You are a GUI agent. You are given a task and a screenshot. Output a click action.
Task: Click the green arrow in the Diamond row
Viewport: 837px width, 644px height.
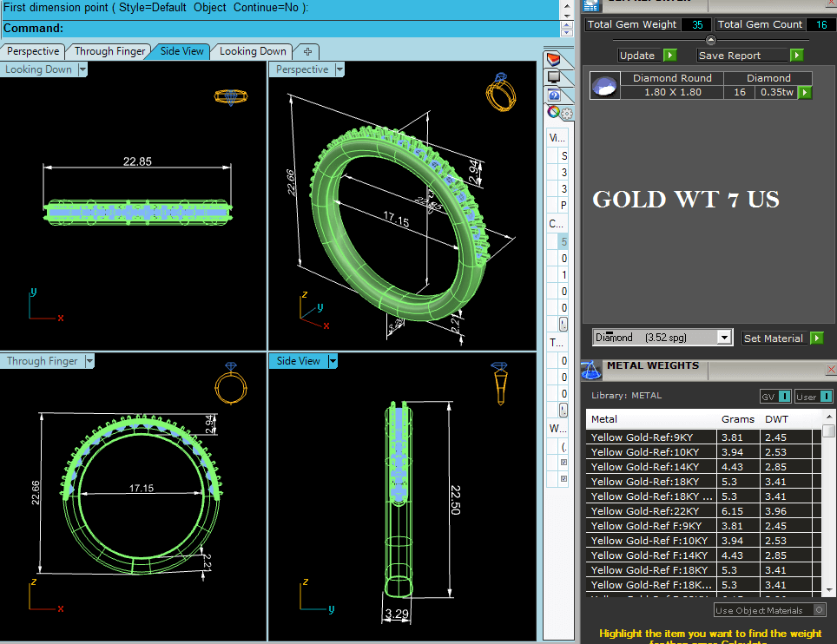point(805,92)
